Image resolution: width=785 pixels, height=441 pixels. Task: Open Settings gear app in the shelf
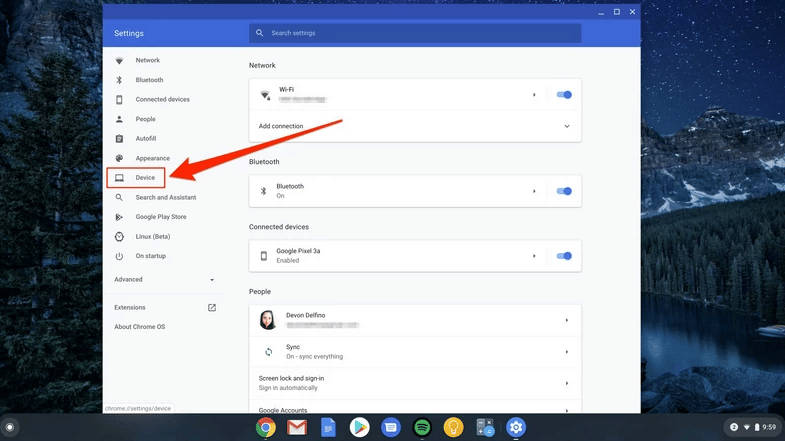[516, 427]
